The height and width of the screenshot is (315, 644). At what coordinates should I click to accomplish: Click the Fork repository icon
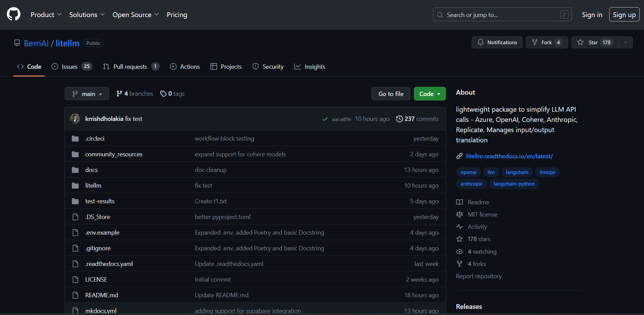click(x=535, y=43)
